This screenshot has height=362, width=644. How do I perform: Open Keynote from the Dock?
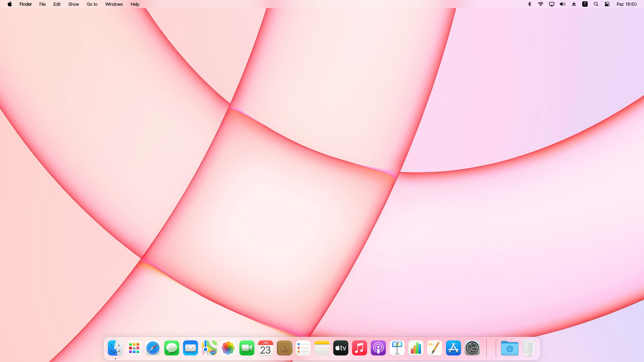tap(397, 348)
